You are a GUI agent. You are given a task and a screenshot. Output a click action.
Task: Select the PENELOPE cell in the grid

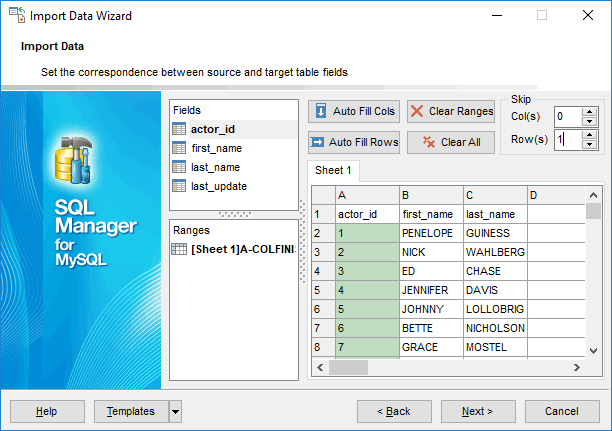(428, 232)
